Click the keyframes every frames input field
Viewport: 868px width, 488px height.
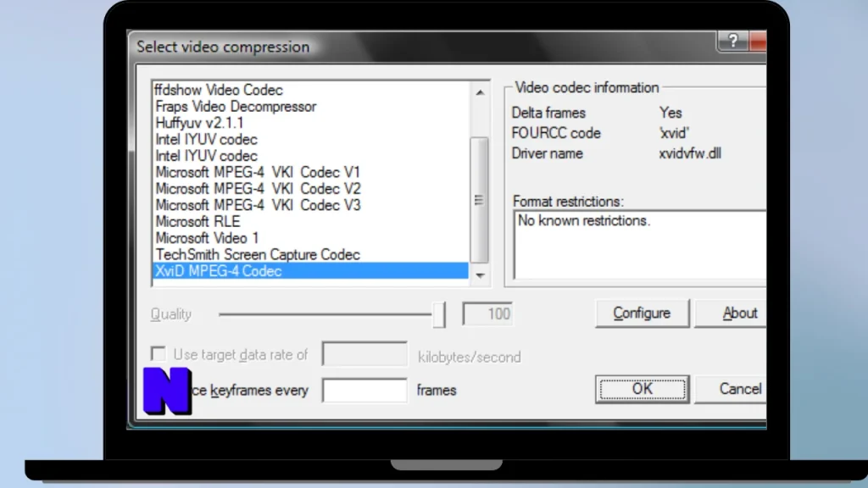(x=364, y=390)
